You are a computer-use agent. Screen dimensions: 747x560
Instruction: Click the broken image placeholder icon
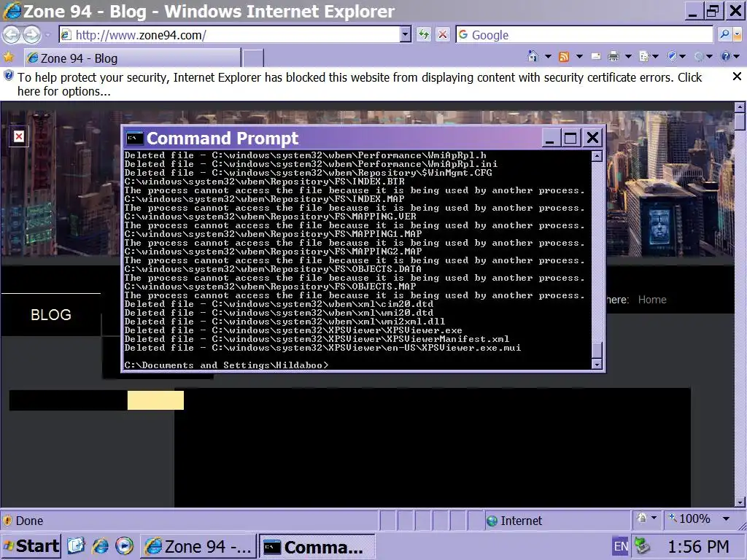click(18, 136)
